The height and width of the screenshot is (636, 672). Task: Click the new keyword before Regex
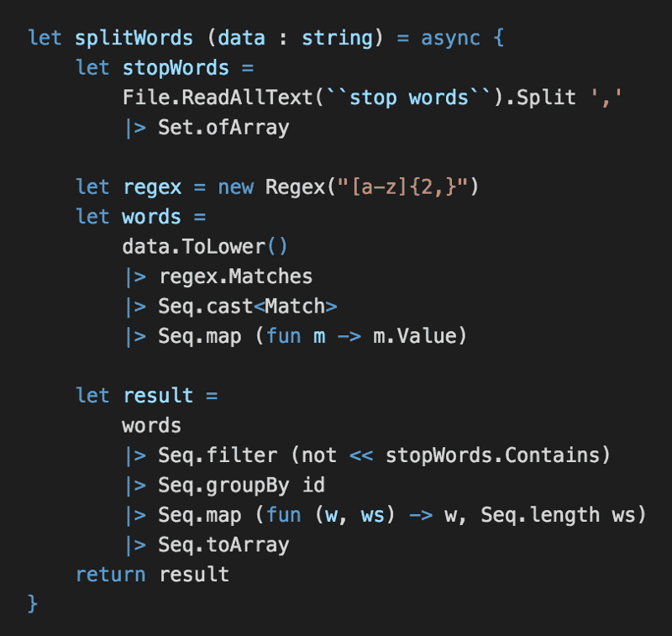click(235, 187)
